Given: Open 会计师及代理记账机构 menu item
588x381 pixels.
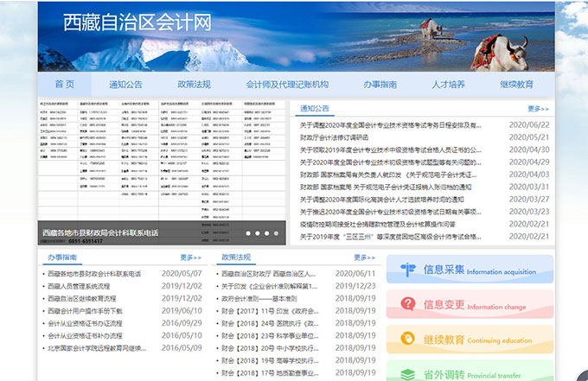Looking at the screenshot, I should tap(287, 85).
